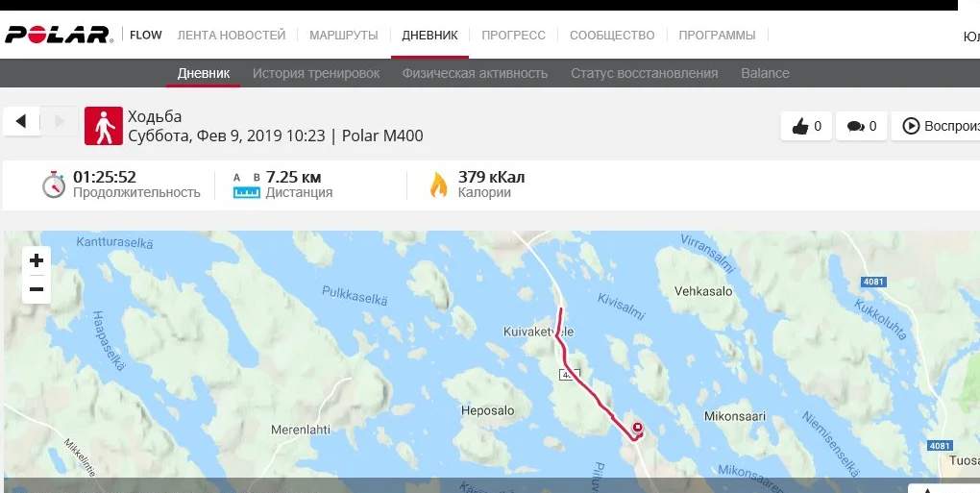Click the Polar logo

(x=59, y=35)
